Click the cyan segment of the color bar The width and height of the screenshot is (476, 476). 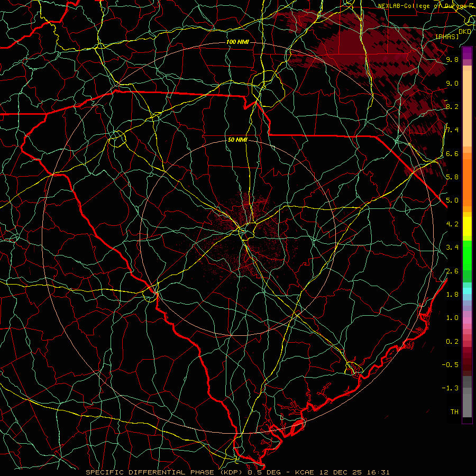[467, 291]
